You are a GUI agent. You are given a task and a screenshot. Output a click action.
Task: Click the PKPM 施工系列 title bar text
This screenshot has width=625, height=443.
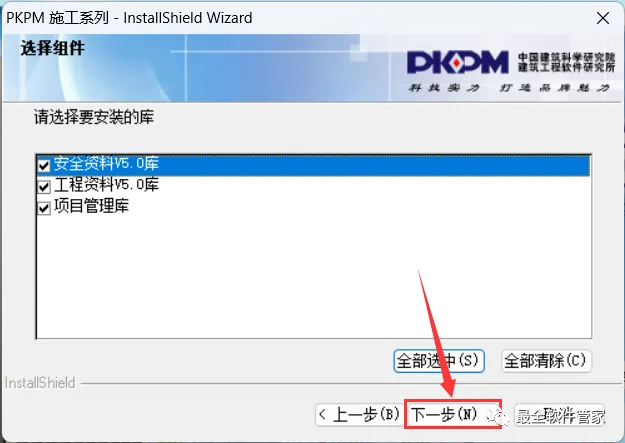57,18
